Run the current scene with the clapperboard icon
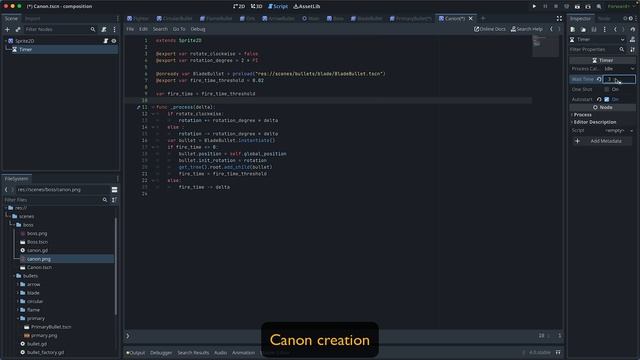The height and width of the screenshot is (360, 640). [x=577, y=6]
